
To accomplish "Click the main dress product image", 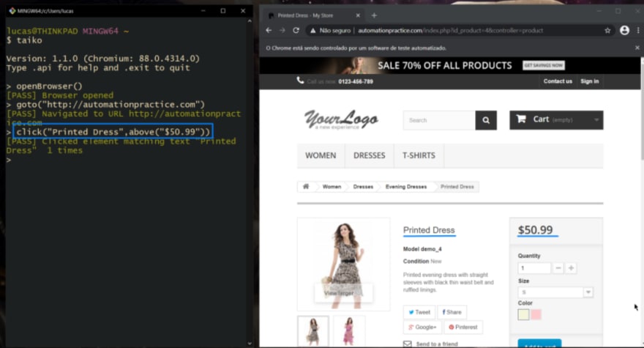I will [343, 264].
